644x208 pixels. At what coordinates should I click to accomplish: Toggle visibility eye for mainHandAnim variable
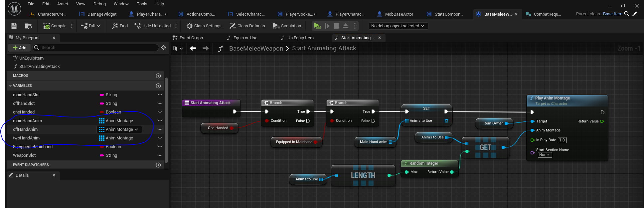coord(160,121)
